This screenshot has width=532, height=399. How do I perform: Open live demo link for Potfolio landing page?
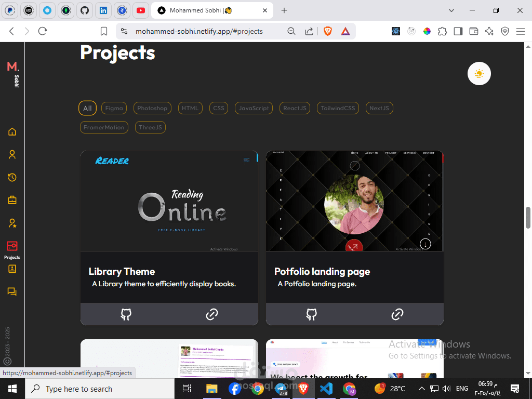397,314
